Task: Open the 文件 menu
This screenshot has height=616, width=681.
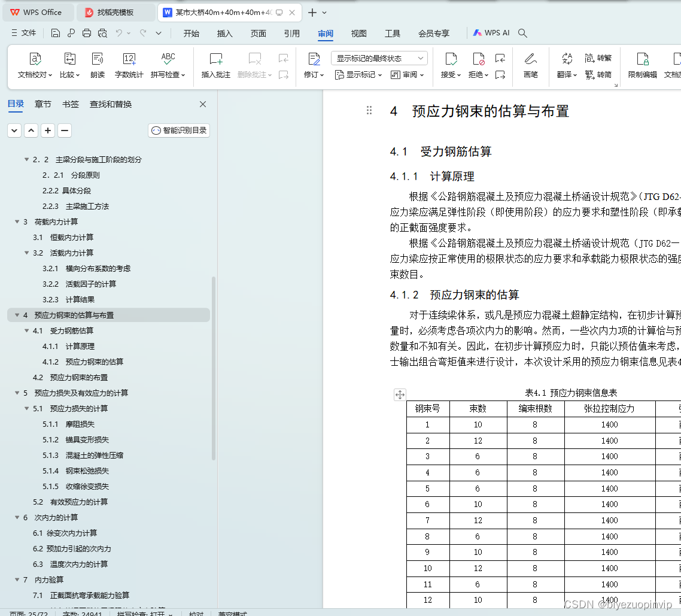Action: tap(24, 33)
